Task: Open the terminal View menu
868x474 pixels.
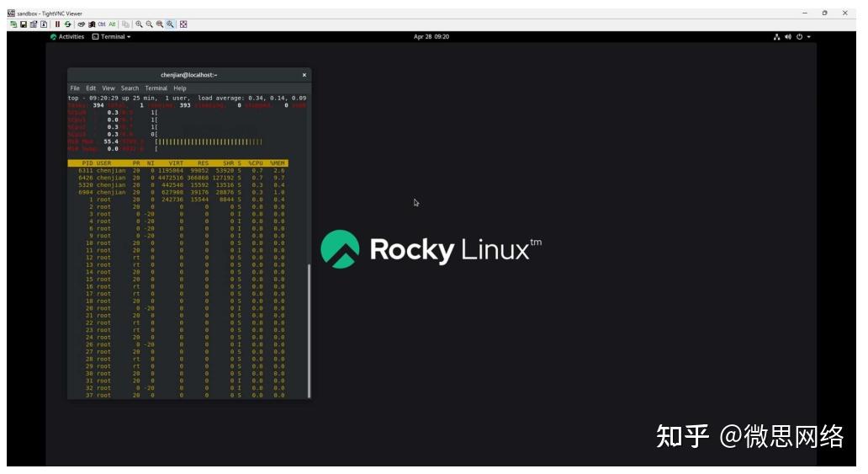Action: pos(108,88)
